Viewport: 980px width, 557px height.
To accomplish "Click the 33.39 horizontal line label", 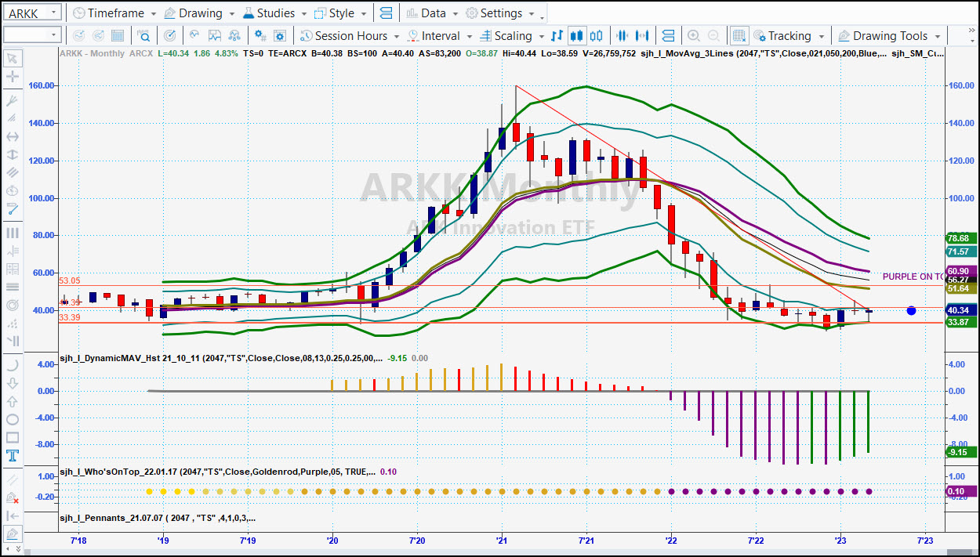I will (70, 317).
